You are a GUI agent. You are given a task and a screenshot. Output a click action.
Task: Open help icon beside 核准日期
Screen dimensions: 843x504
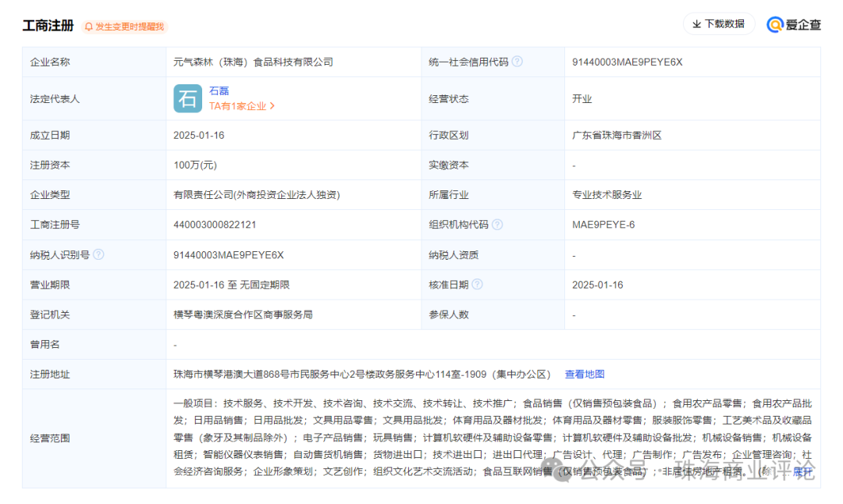click(478, 284)
